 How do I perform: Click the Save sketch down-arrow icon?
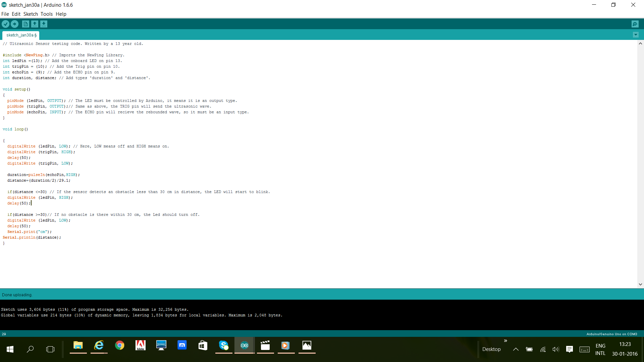coord(44,24)
